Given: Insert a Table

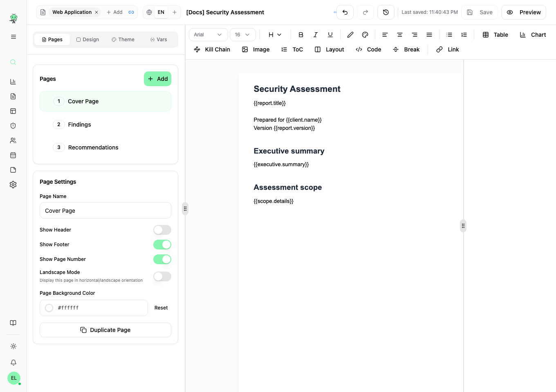Looking at the screenshot, I should click(495, 35).
